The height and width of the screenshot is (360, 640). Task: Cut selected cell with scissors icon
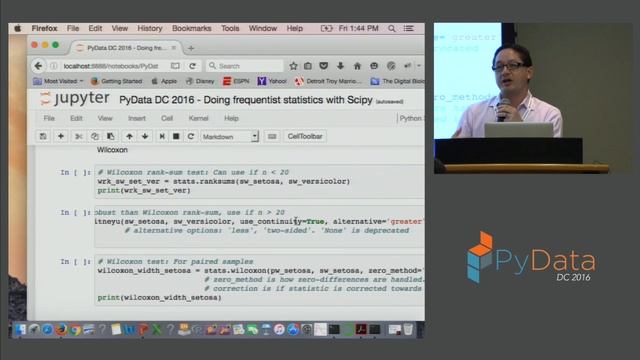(79, 136)
